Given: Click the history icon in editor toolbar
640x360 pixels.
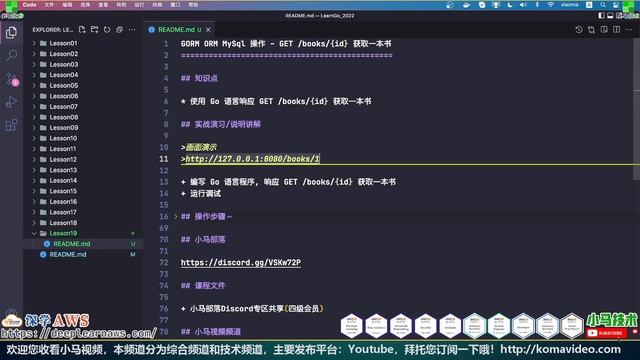Looking at the screenshot, I should click(x=579, y=30).
